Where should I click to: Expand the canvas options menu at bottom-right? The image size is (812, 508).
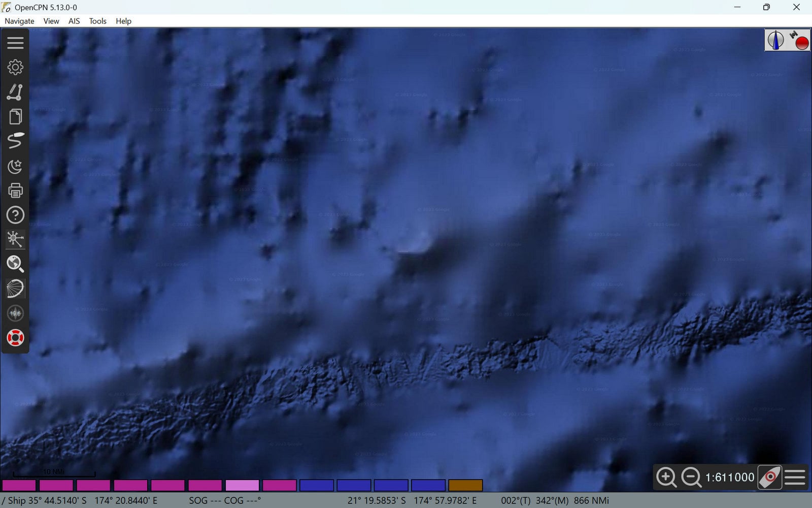pyautogui.click(x=795, y=477)
